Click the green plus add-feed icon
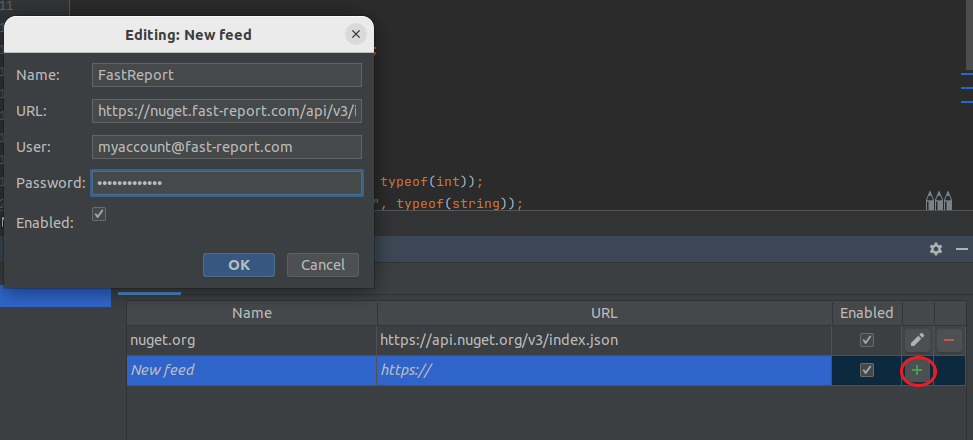 pyautogui.click(x=917, y=371)
